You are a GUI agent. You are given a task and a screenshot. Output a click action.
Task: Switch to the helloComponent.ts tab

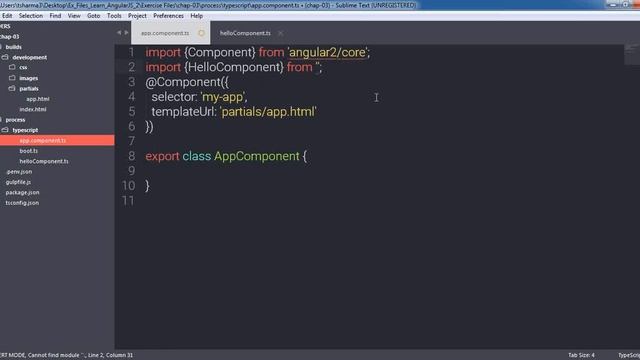coord(245,33)
